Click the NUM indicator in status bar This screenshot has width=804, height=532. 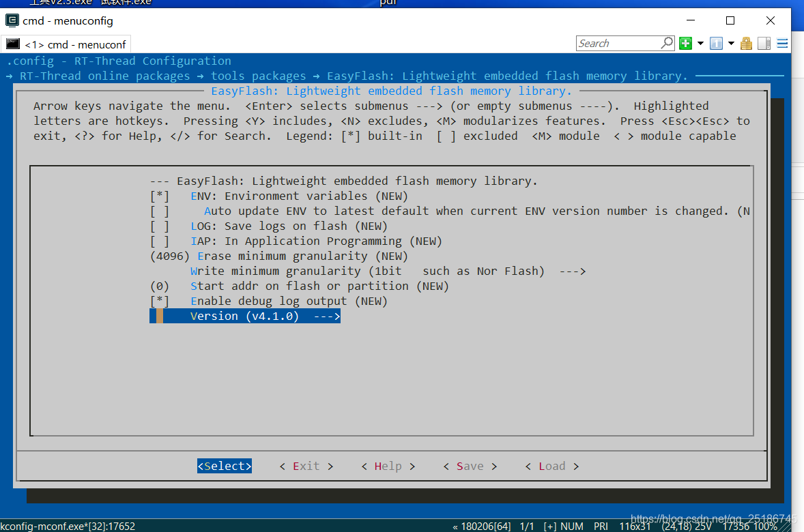[x=572, y=527]
